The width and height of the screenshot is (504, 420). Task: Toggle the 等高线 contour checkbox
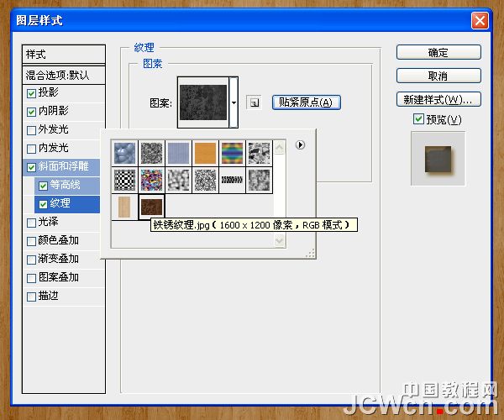[43, 186]
